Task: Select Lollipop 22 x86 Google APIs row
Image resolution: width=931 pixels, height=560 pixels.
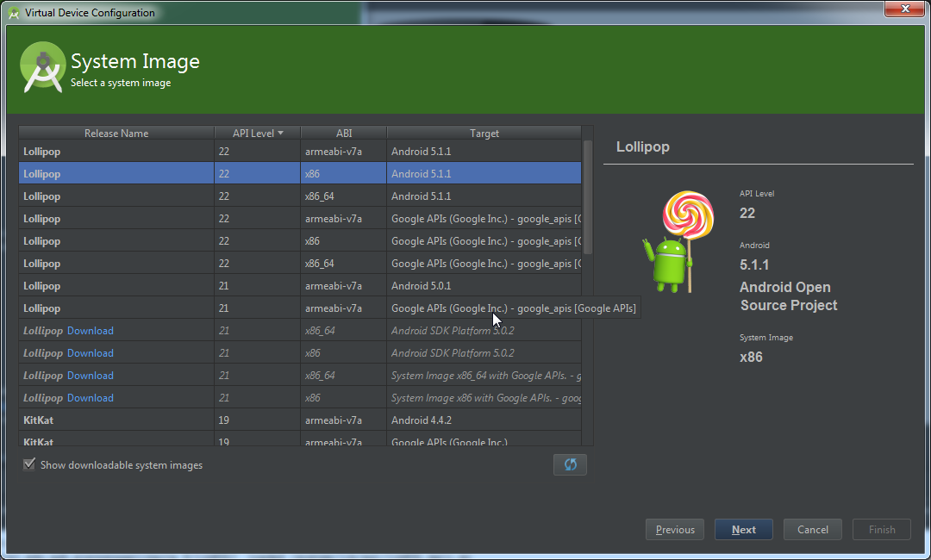Action: [x=300, y=241]
